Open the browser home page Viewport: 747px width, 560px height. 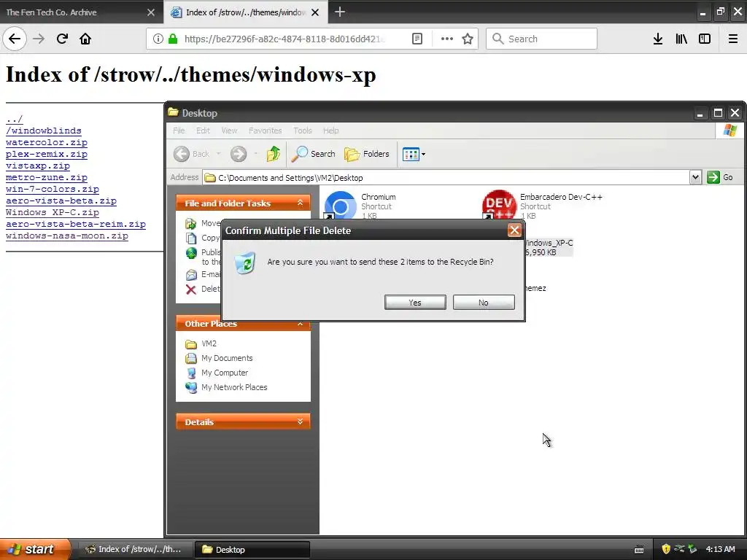tap(85, 39)
